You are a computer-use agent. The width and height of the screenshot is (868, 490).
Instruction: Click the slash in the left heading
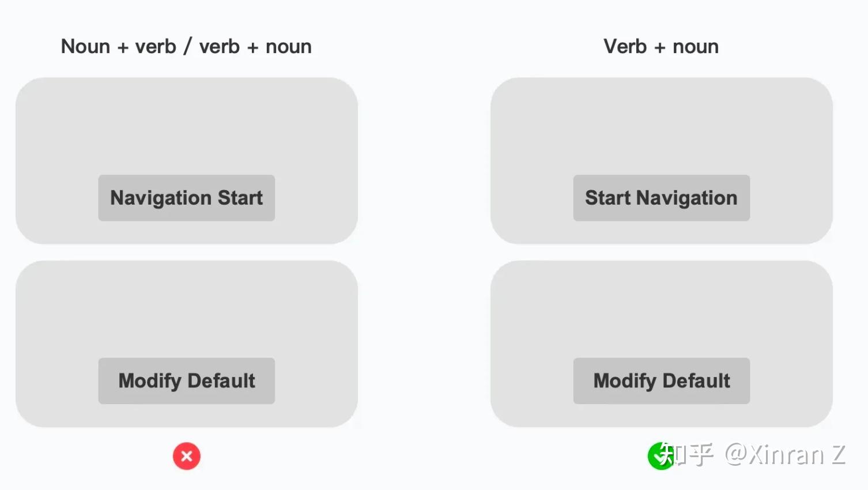click(x=187, y=46)
